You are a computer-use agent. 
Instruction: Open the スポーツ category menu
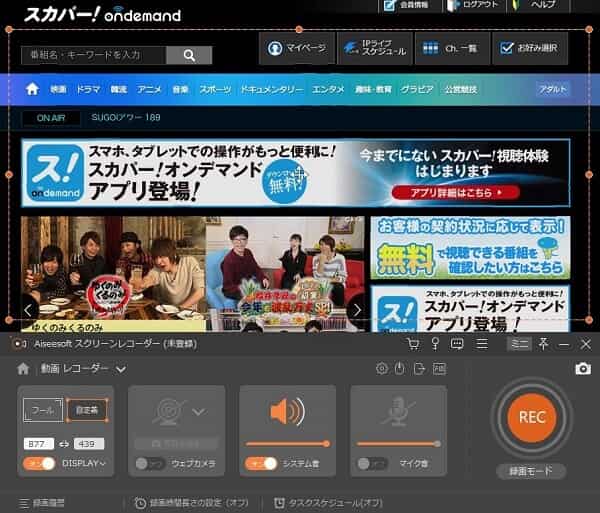coord(214,89)
